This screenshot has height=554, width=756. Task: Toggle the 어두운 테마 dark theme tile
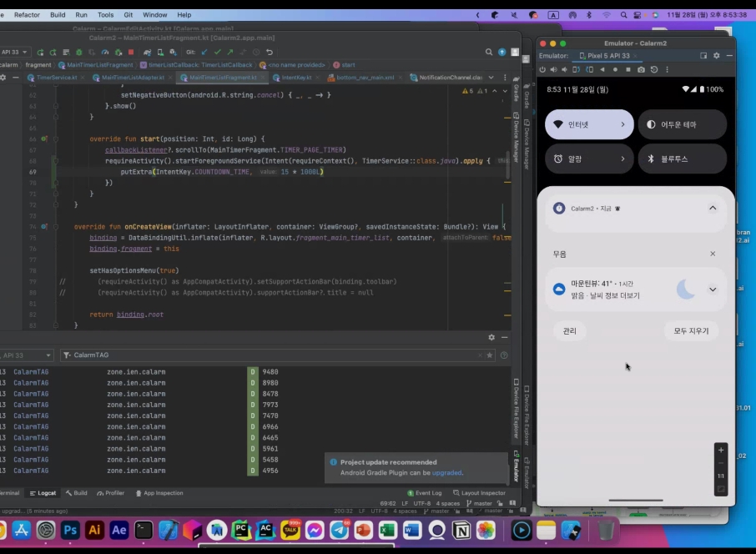683,124
